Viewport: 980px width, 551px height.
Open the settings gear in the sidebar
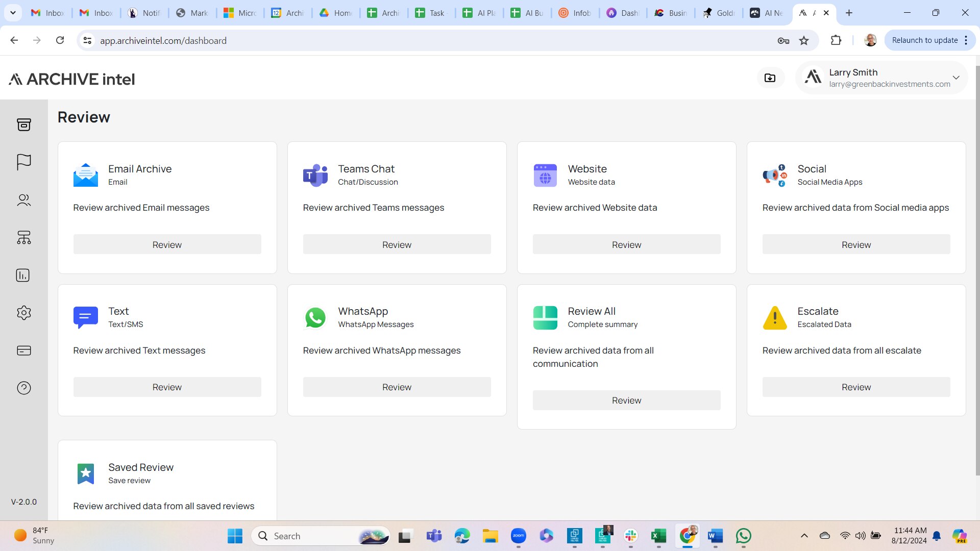pyautogui.click(x=24, y=313)
